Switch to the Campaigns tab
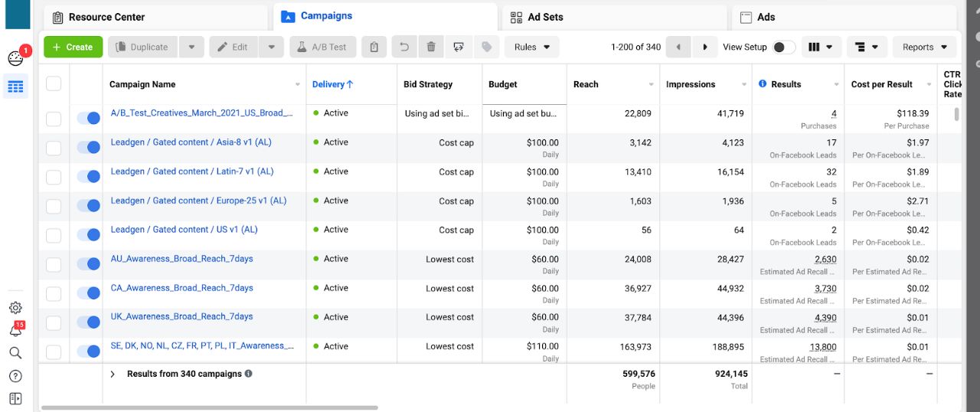The height and width of the screenshot is (412, 980). [x=385, y=16]
